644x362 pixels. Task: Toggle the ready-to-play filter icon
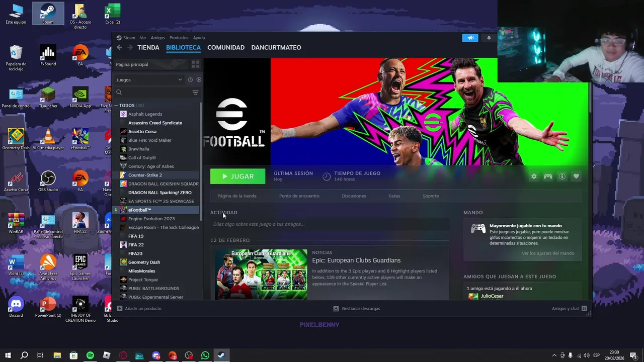[x=199, y=80]
